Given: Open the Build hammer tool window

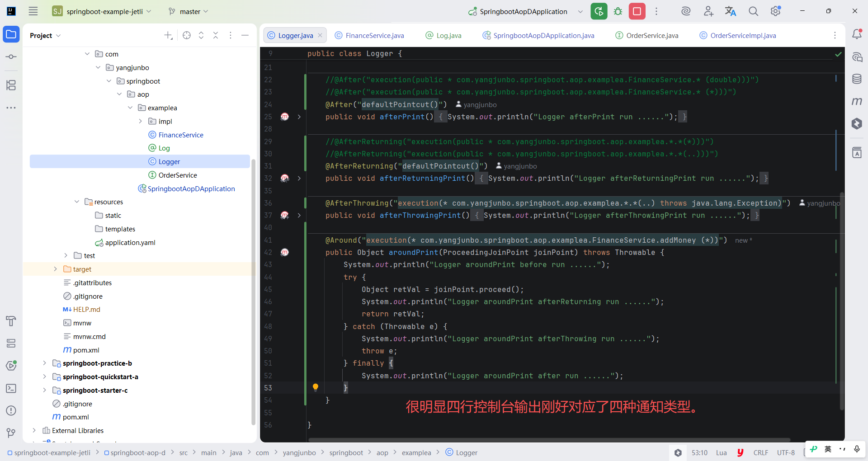Looking at the screenshot, I should coord(11,321).
